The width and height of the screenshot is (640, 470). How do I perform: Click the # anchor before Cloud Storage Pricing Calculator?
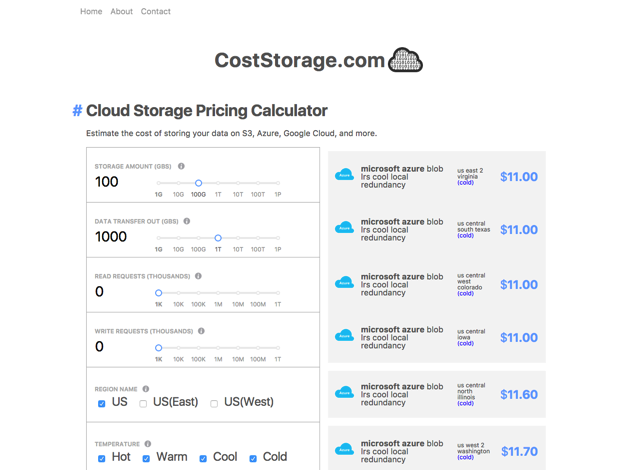coord(77,111)
